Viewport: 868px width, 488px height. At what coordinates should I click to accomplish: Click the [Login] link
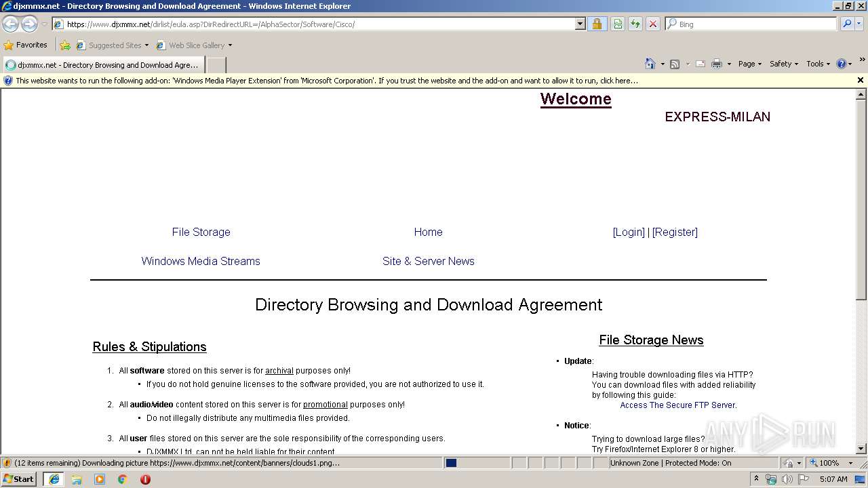(x=629, y=232)
